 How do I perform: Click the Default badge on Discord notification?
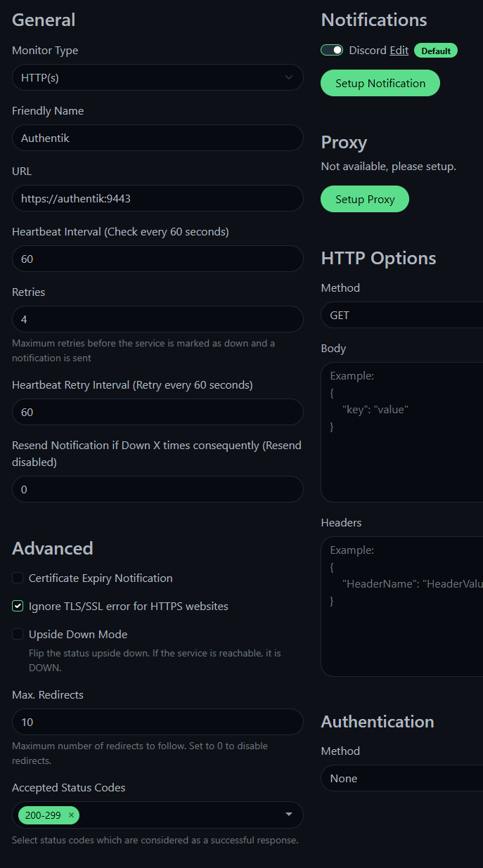click(x=435, y=50)
